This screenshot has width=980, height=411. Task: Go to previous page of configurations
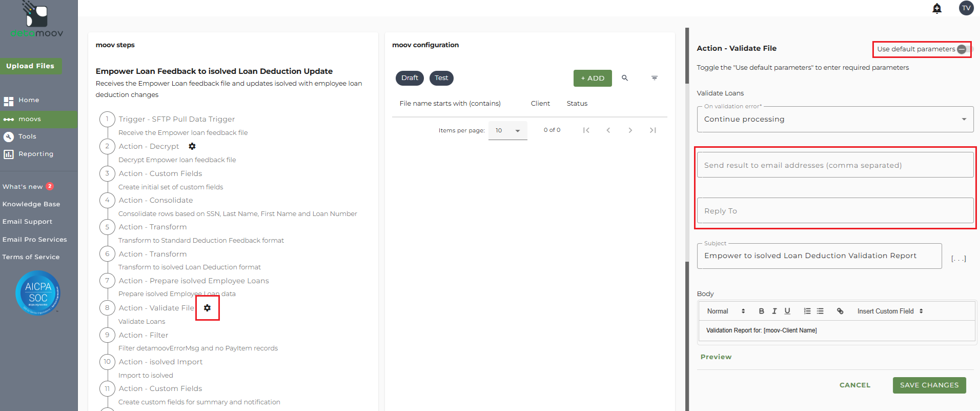point(608,130)
